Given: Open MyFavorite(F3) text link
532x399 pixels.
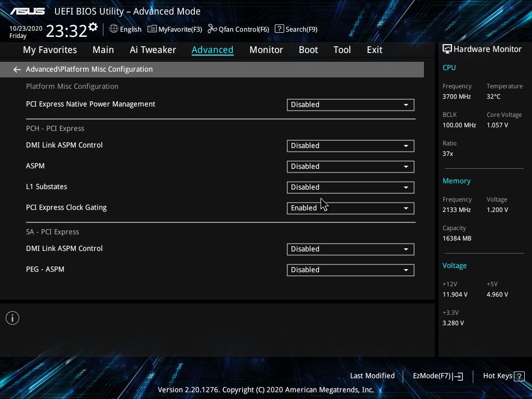Looking at the screenshot, I should (180, 30).
